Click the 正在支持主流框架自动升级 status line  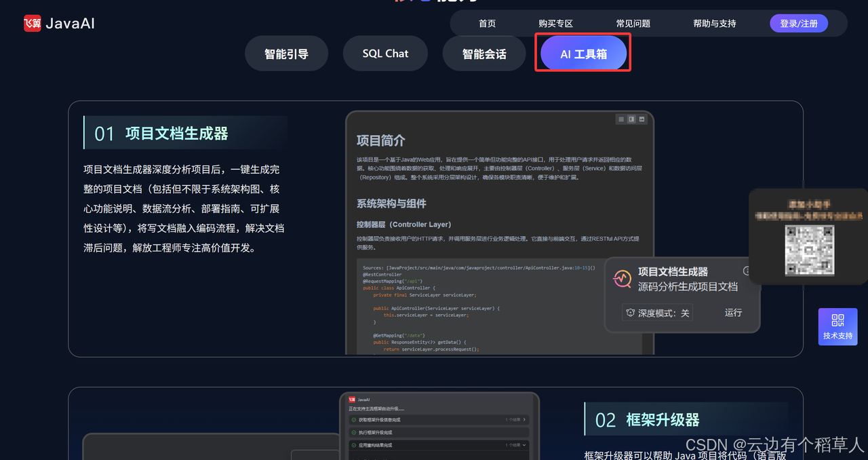(376, 408)
